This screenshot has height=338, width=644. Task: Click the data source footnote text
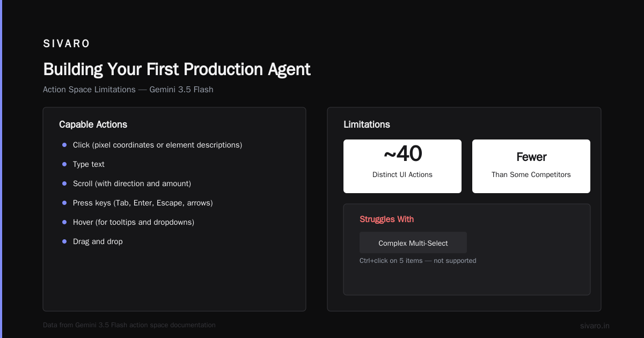129,325
